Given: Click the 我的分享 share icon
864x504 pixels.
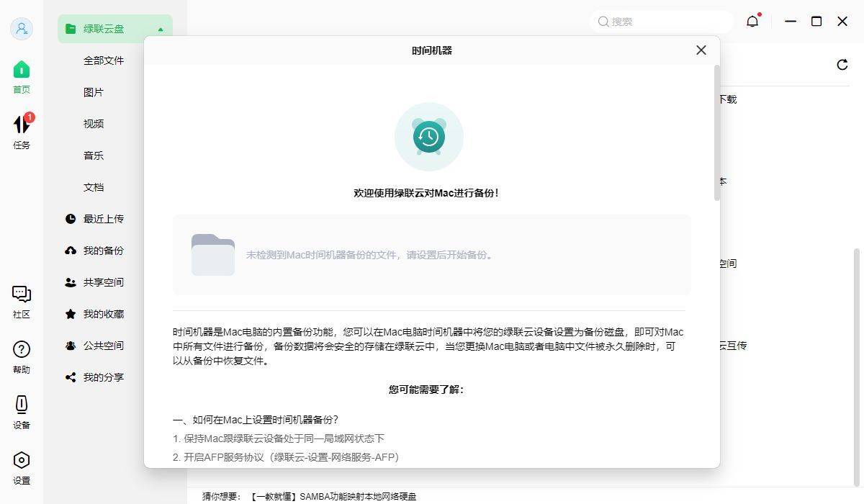Looking at the screenshot, I should pos(71,377).
